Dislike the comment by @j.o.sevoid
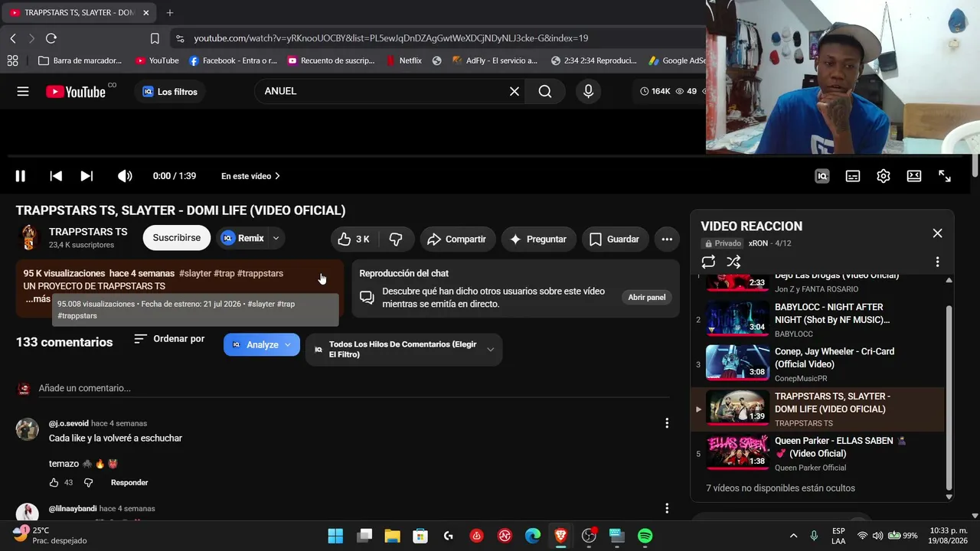The image size is (980, 551). click(x=88, y=483)
